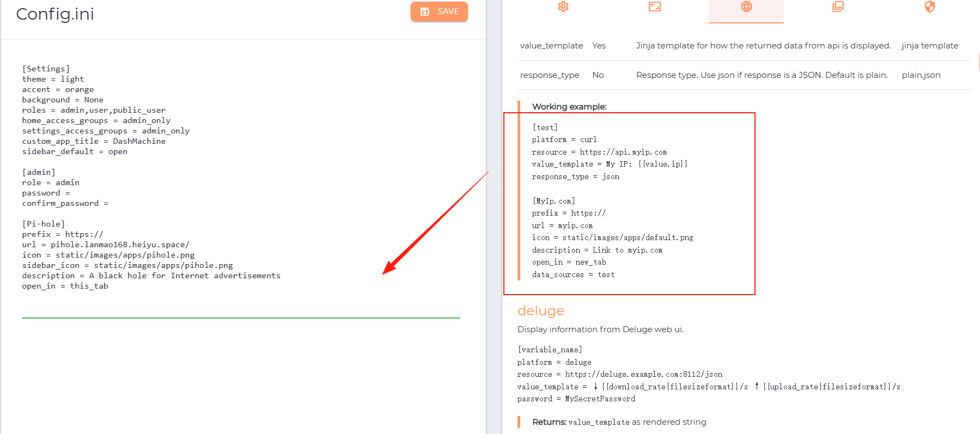Click the 'No' required cell
The width and height of the screenshot is (980, 434).
[598, 75]
